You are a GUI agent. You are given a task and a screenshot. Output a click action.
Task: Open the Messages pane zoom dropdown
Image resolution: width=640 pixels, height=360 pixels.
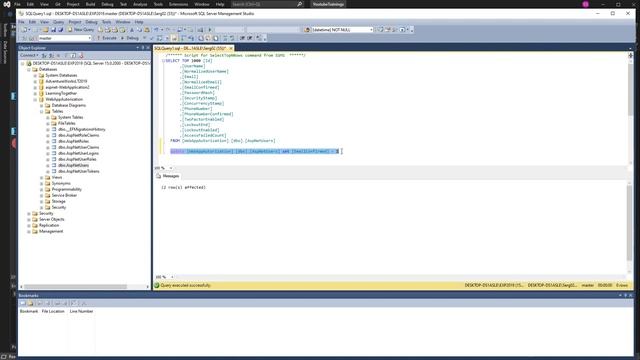point(172,277)
